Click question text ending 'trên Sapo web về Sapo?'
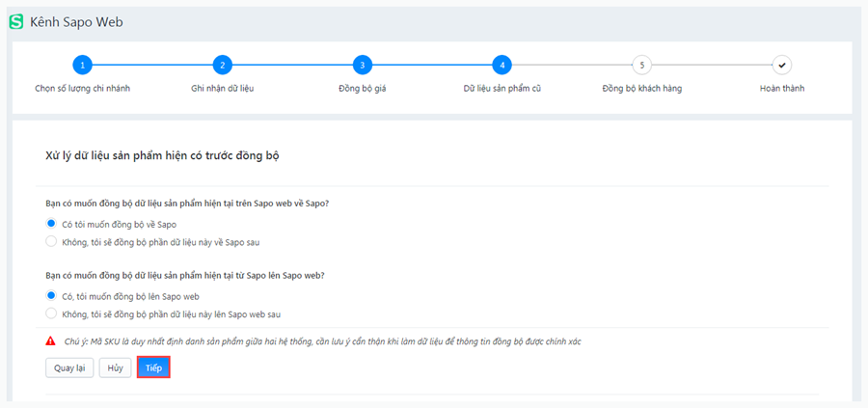 [x=186, y=204]
